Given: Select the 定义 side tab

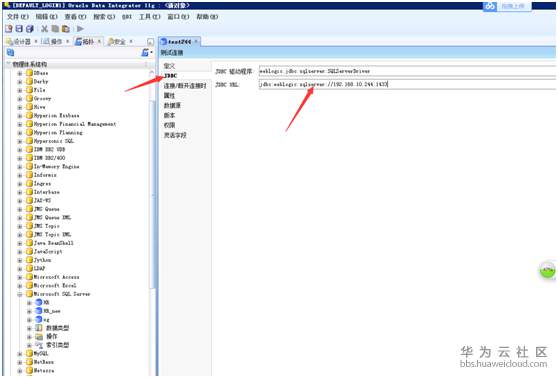Looking at the screenshot, I should coord(169,66).
